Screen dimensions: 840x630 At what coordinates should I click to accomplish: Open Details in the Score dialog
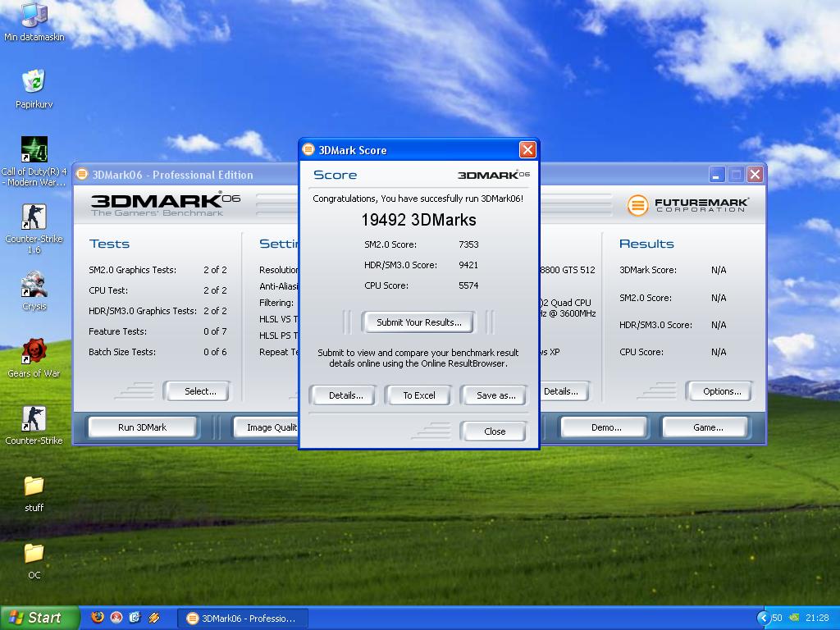coord(345,395)
